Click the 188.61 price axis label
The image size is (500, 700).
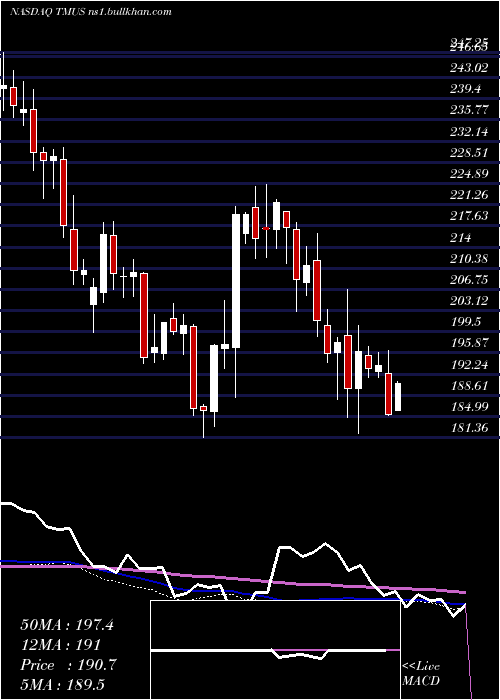(x=469, y=386)
